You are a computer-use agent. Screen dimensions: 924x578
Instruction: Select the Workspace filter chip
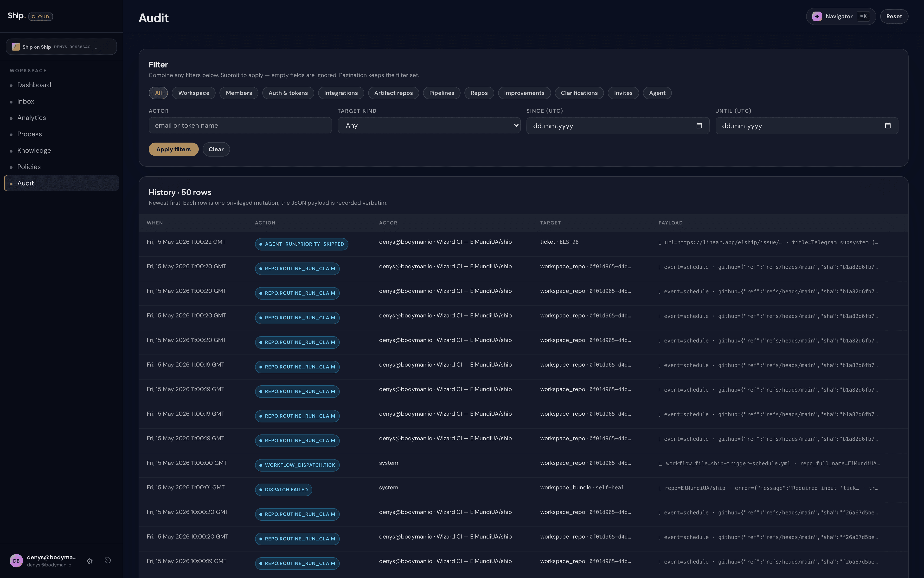193,93
